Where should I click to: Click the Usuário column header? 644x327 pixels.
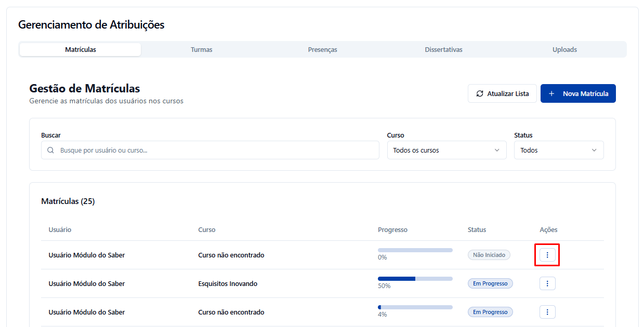[x=60, y=230]
